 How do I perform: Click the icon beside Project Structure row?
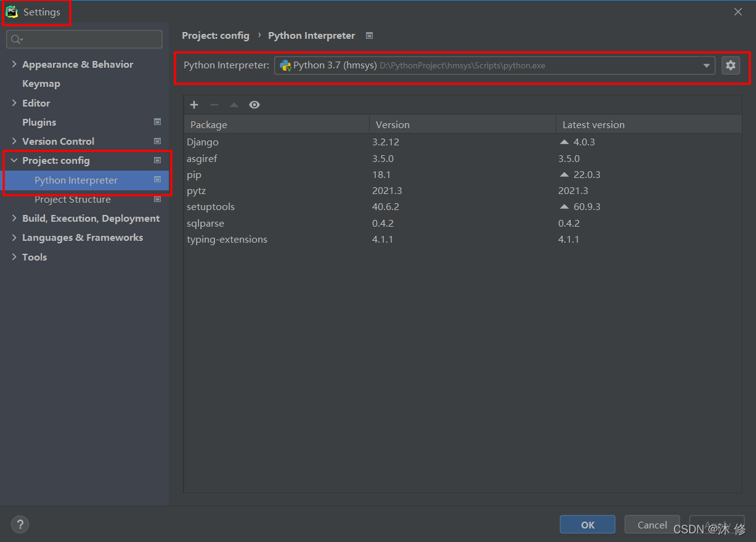157,199
